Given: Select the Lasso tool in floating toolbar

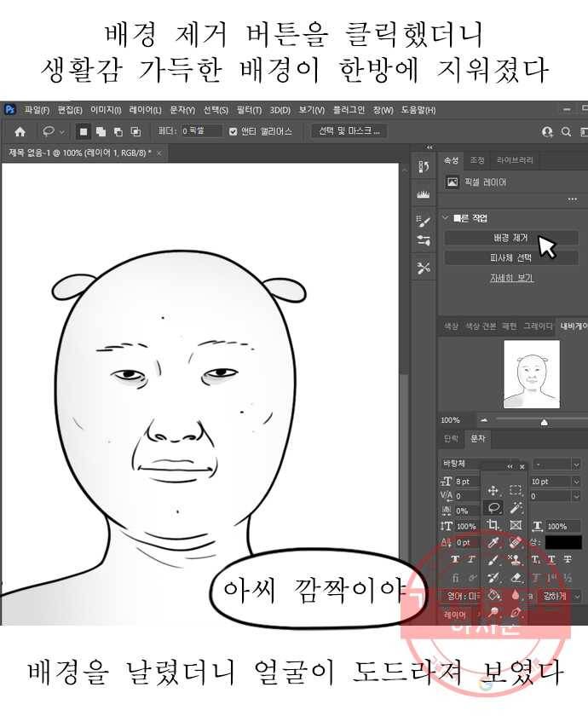Looking at the screenshot, I should click(x=493, y=508).
